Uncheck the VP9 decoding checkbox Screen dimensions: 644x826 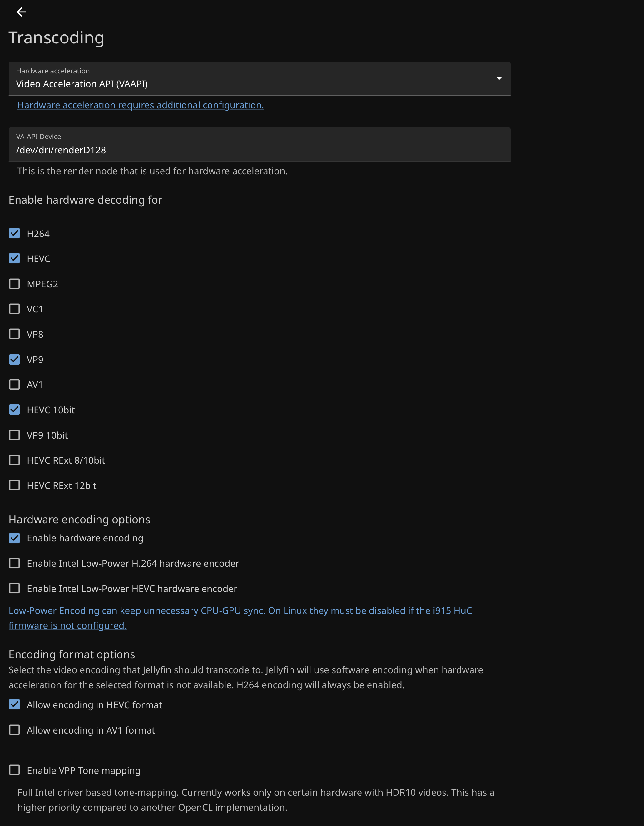(x=14, y=359)
